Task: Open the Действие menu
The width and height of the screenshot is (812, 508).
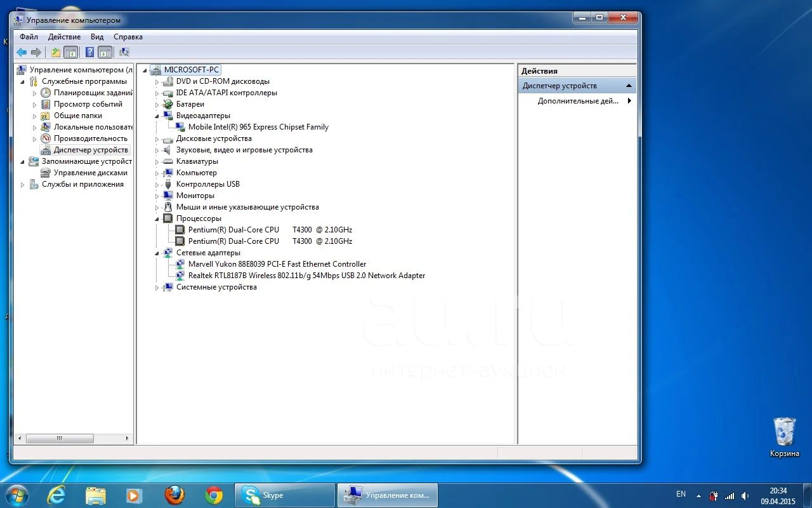Action: click(64, 37)
